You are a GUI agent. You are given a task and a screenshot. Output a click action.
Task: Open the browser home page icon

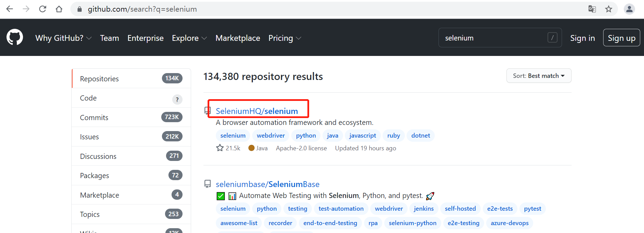click(59, 9)
